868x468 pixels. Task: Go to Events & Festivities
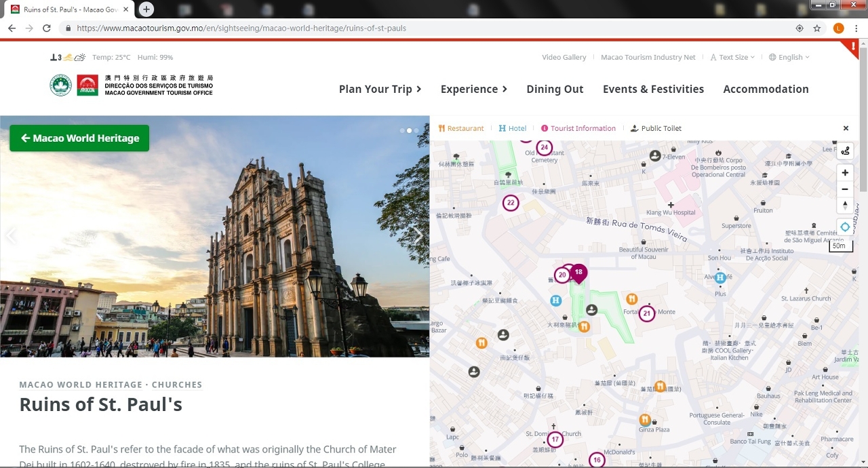point(653,89)
